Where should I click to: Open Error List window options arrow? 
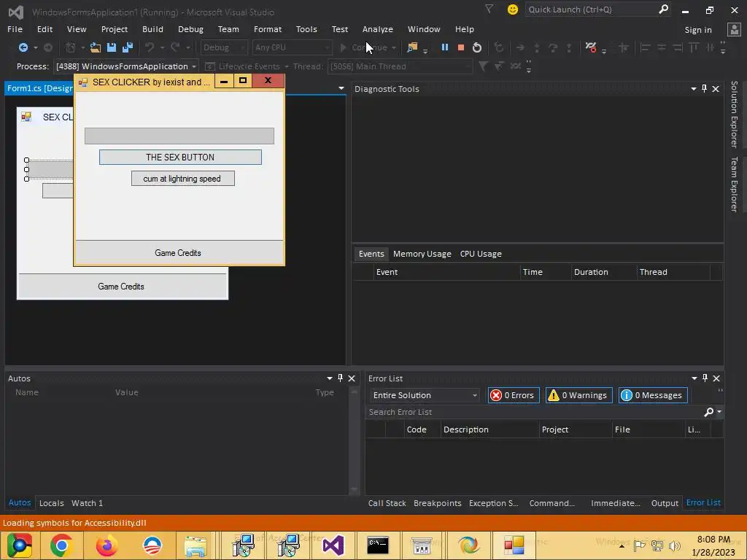(x=694, y=378)
